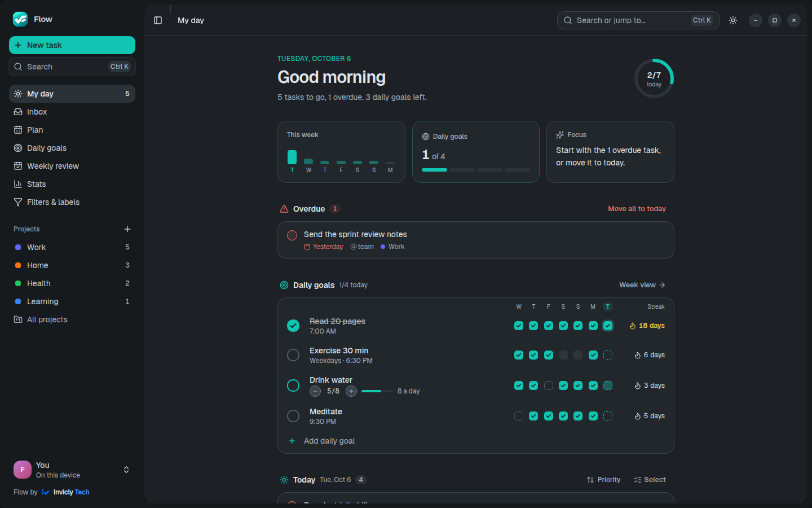
Task: Open the Health project
Action: [x=72, y=283]
